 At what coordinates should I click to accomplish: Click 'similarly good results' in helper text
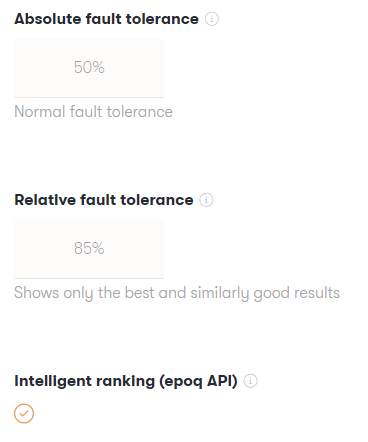(265, 293)
